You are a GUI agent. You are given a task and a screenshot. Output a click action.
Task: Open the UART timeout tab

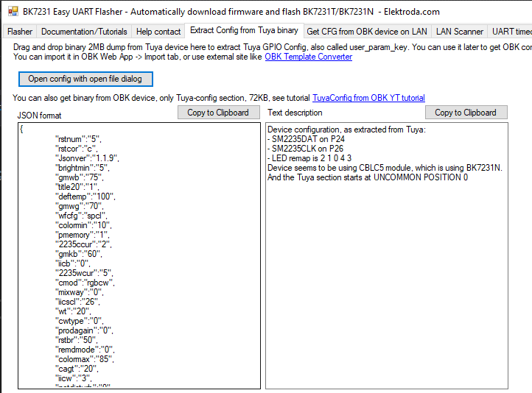click(510, 32)
